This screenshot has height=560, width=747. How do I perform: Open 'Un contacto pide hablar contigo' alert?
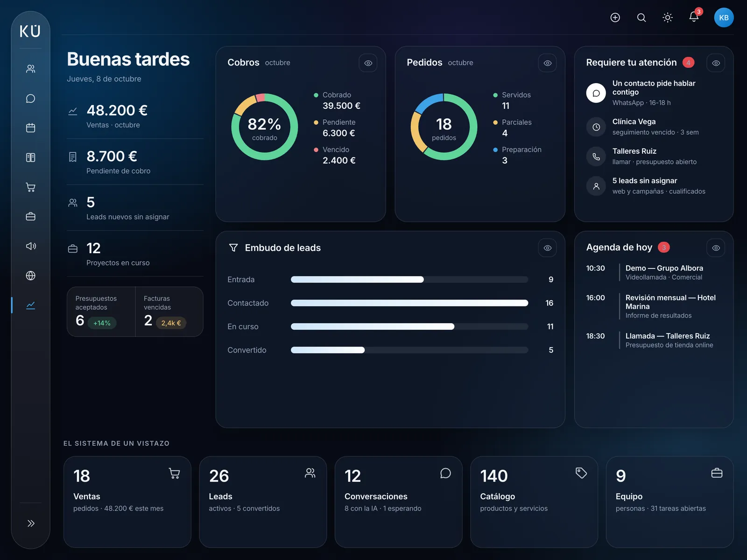coord(654,93)
